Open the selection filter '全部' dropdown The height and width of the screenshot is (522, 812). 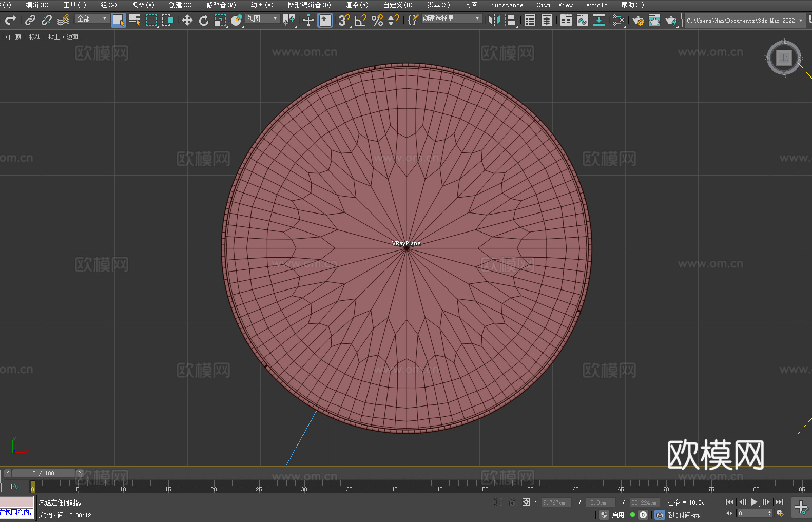[92, 18]
